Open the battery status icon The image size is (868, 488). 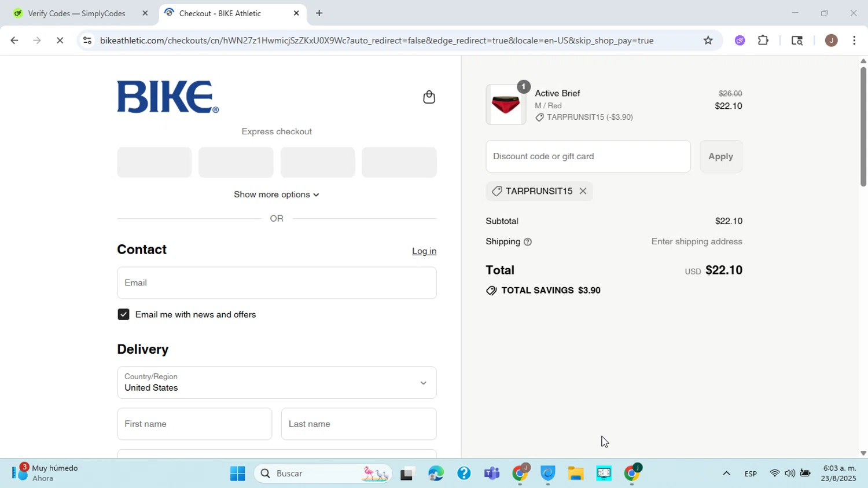point(805,474)
